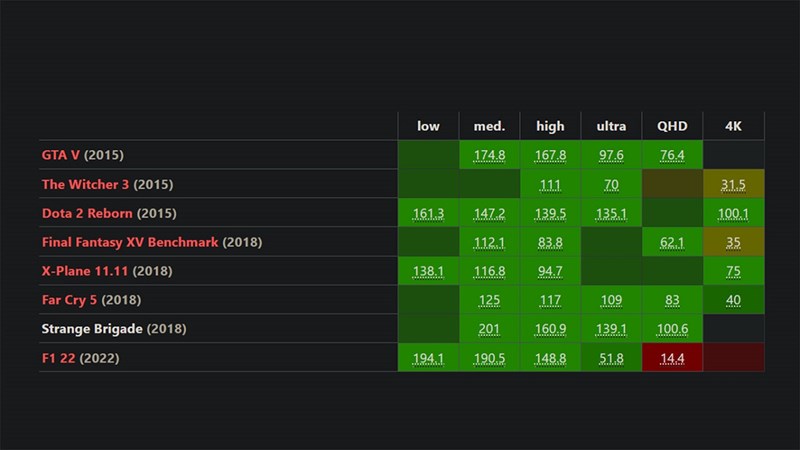Click GTA V medium value 174.8
Screen dimensions: 800x450
click(489, 155)
